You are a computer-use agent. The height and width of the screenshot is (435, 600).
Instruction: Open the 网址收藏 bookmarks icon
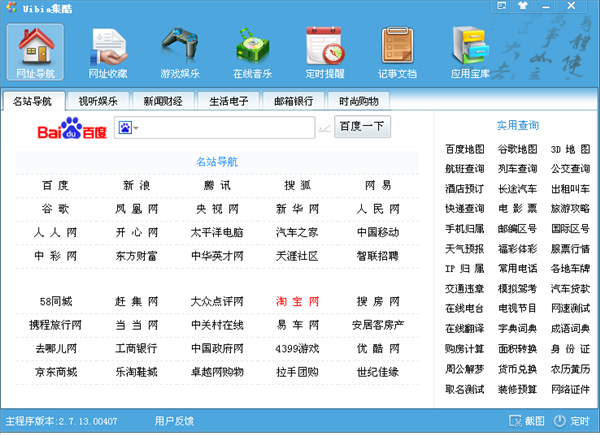(x=108, y=52)
